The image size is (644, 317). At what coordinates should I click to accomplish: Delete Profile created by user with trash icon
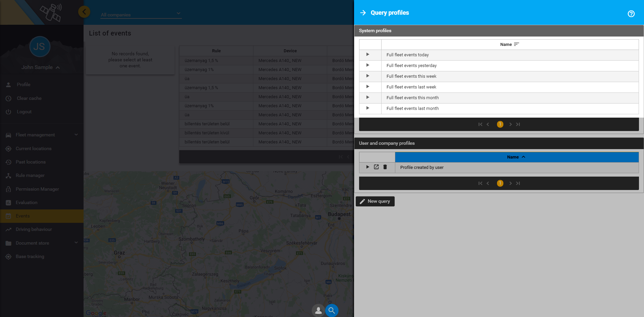click(x=385, y=167)
